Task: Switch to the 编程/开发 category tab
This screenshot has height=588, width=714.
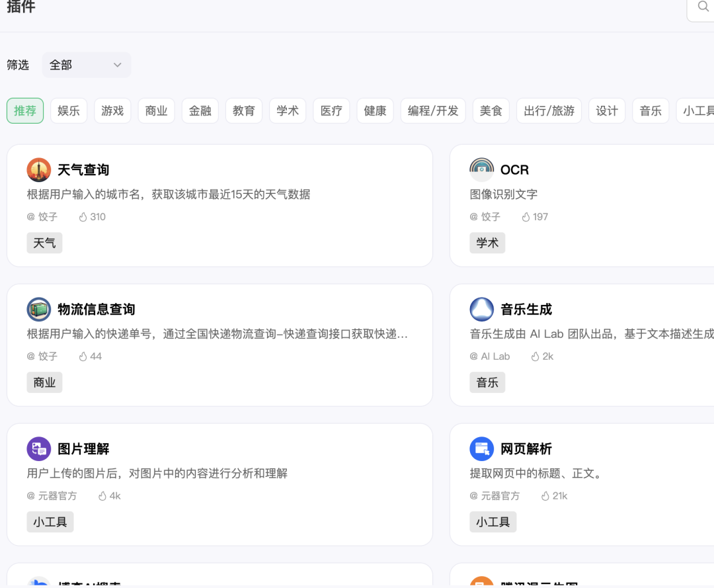Action: tap(433, 110)
